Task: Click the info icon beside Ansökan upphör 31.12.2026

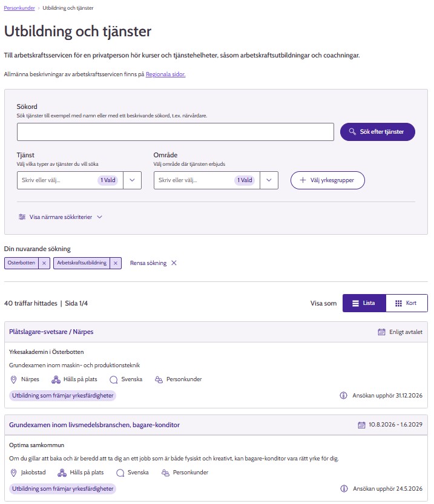Action: click(344, 396)
